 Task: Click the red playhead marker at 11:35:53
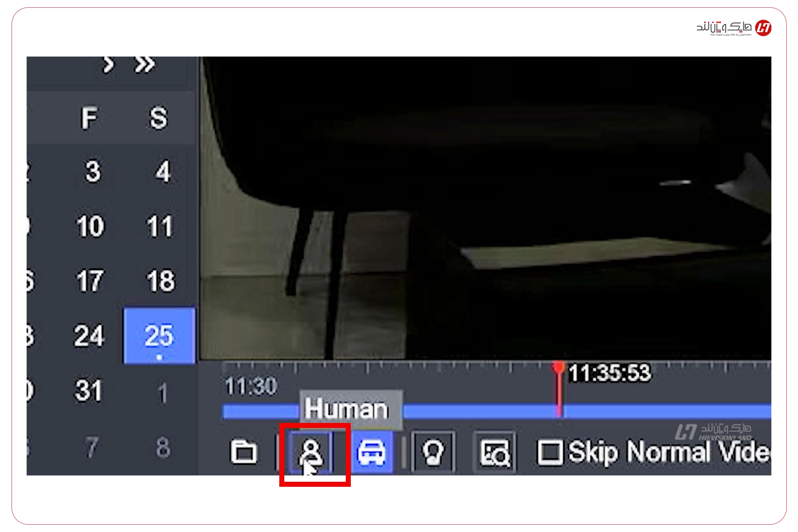click(x=559, y=367)
